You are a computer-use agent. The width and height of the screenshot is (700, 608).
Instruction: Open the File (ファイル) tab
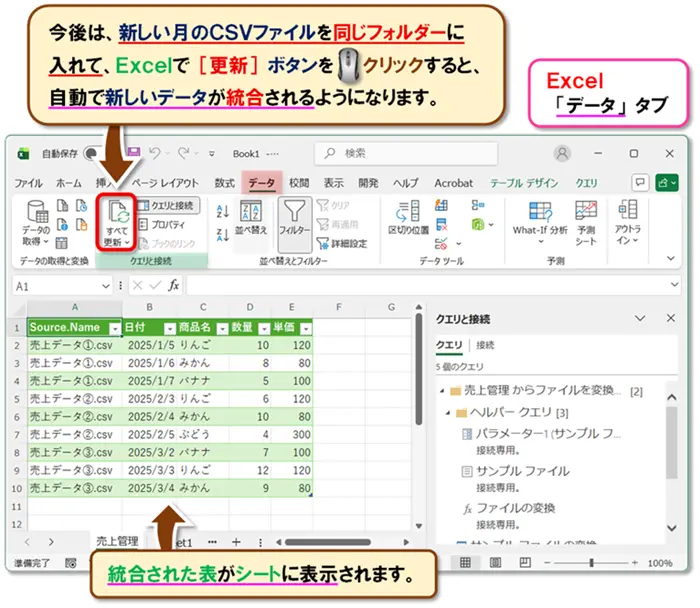pos(28,183)
